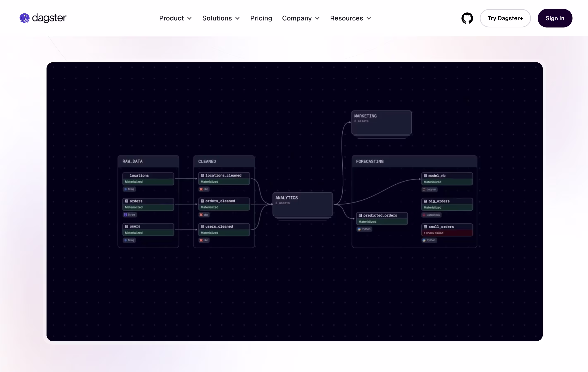
Task: Click the Jupyter tag under model_nb
Action: point(429,190)
